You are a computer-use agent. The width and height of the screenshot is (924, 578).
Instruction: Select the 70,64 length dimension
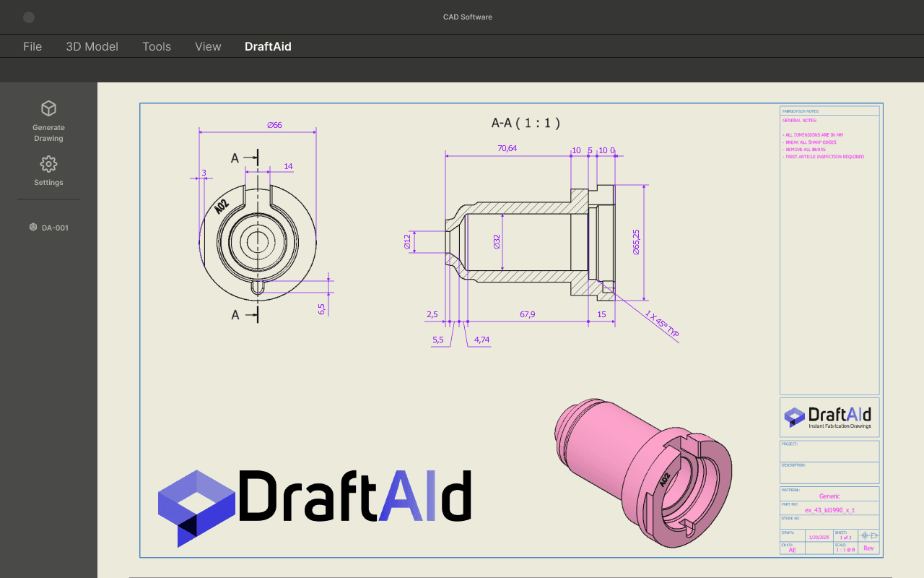pos(507,148)
